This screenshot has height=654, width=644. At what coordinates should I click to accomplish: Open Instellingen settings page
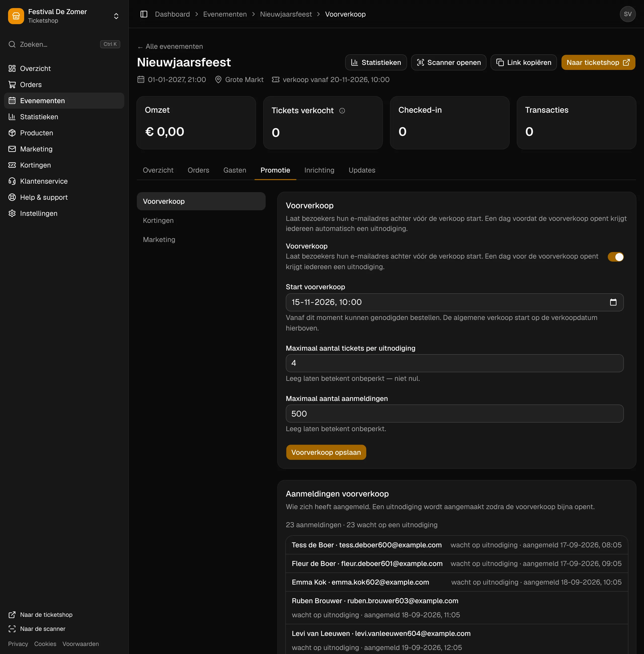64,213
